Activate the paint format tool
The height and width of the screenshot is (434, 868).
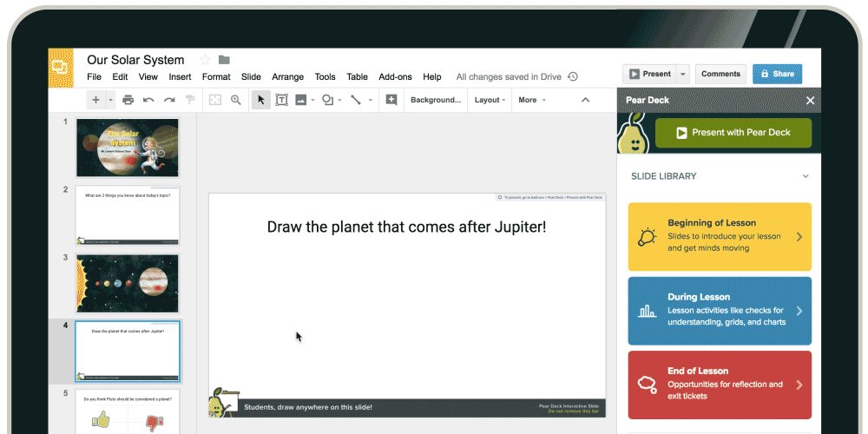[190, 100]
